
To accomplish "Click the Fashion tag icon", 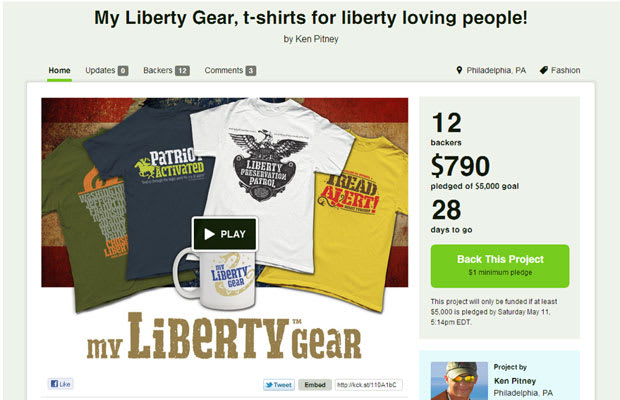I will [x=544, y=70].
